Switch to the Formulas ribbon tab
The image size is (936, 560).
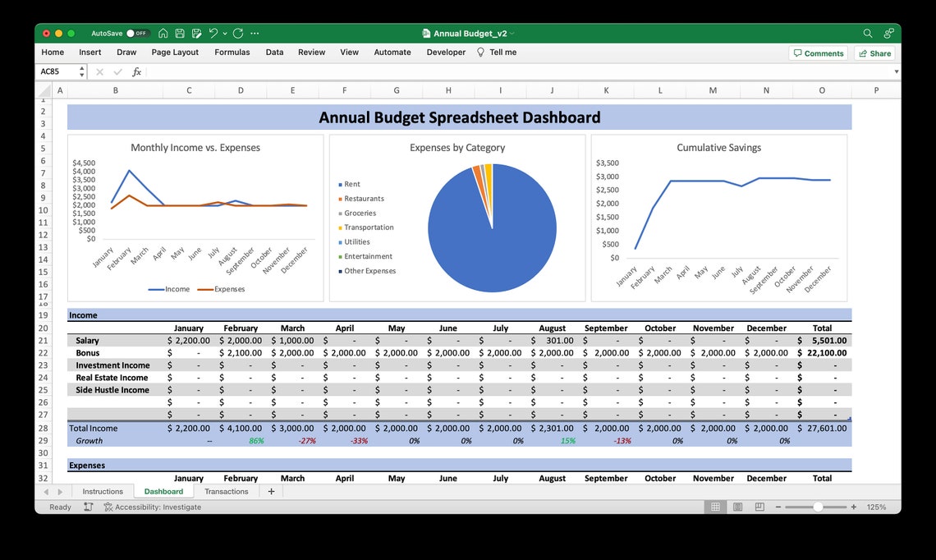click(x=232, y=52)
